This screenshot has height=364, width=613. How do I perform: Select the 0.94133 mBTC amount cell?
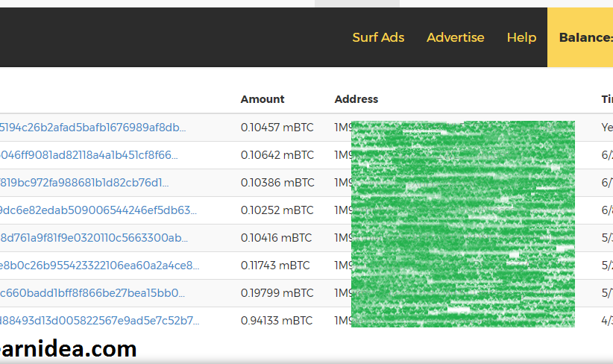point(277,321)
